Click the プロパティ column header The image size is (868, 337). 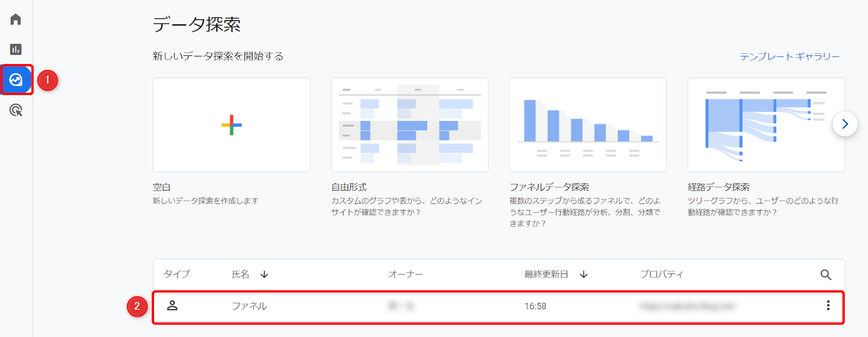click(661, 275)
